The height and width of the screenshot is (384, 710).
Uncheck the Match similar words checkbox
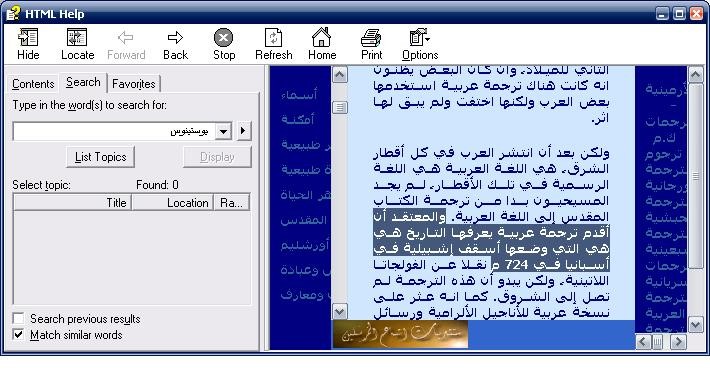(19, 335)
